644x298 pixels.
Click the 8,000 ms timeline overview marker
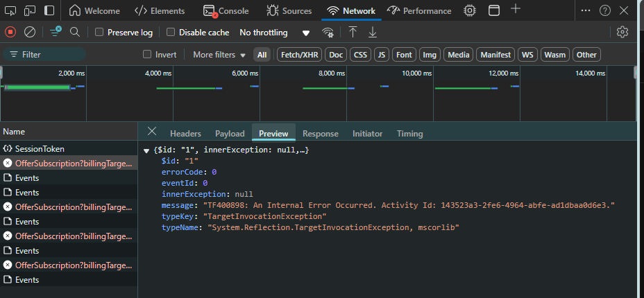click(x=332, y=73)
